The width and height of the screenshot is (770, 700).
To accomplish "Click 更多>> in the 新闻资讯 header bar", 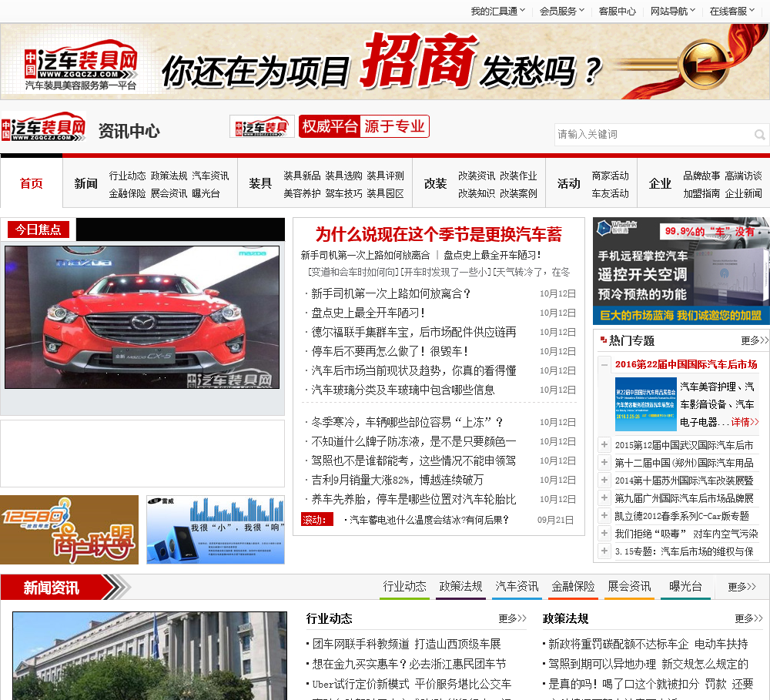I will coord(742,587).
